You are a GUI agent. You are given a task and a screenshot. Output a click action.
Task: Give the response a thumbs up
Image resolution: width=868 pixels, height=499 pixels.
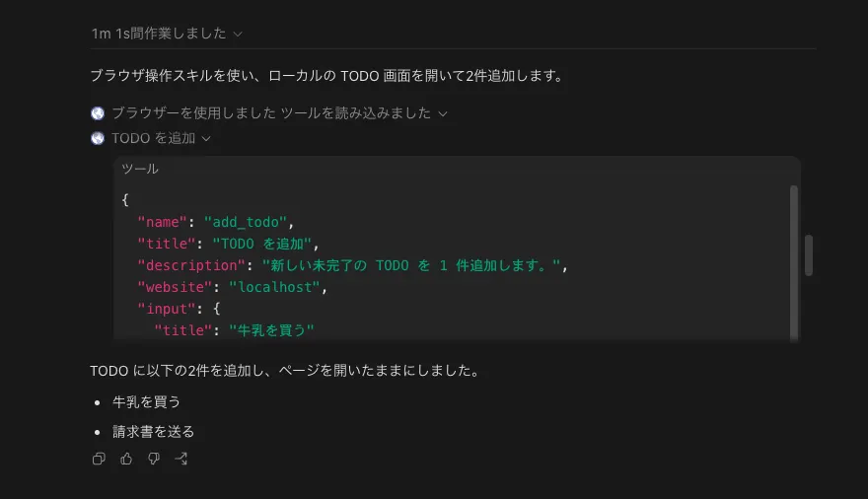(x=126, y=459)
